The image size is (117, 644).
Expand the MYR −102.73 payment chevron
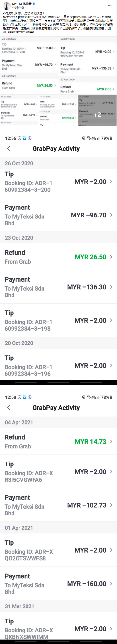point(111,505)
